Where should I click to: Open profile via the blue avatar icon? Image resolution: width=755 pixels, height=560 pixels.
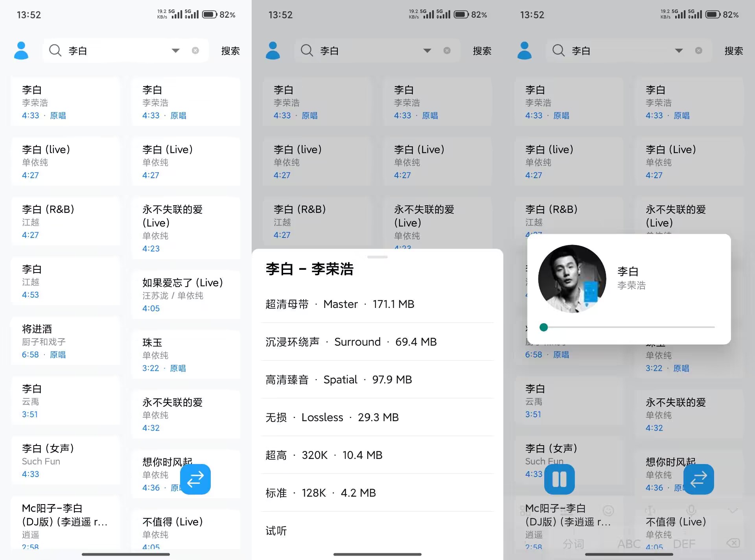tap(22, 50)
